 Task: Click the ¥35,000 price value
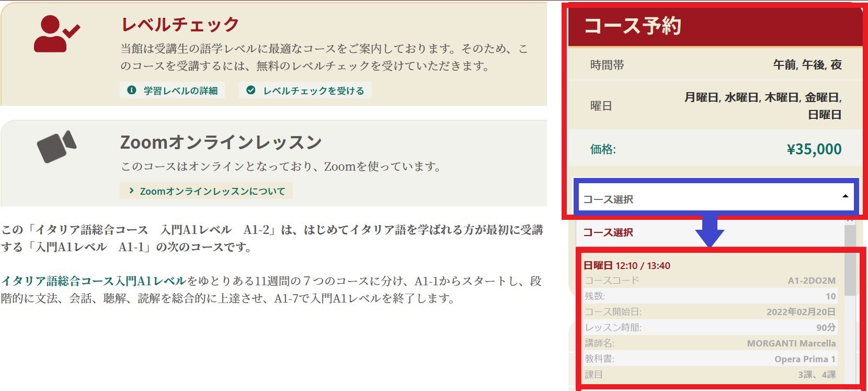pos(814,149)
